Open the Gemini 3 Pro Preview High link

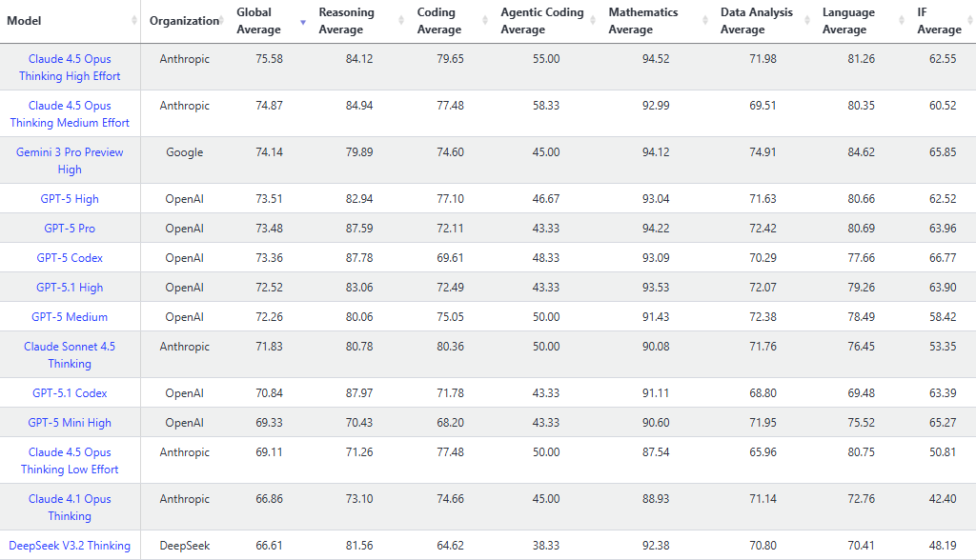[69, 160]
